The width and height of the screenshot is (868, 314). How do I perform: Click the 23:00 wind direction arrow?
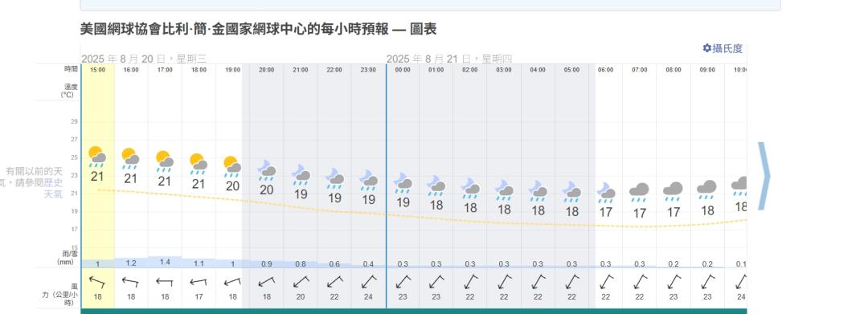click(369, 282)
